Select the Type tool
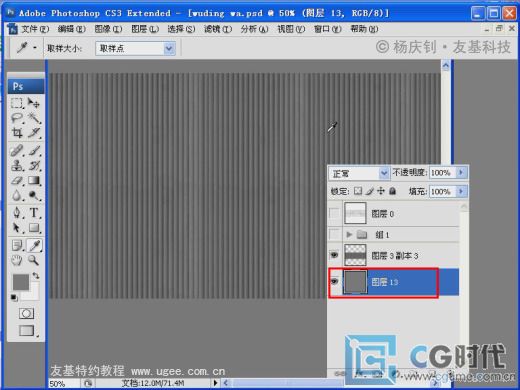Screen dimensions: 520x390 click(x=34, y=213)
